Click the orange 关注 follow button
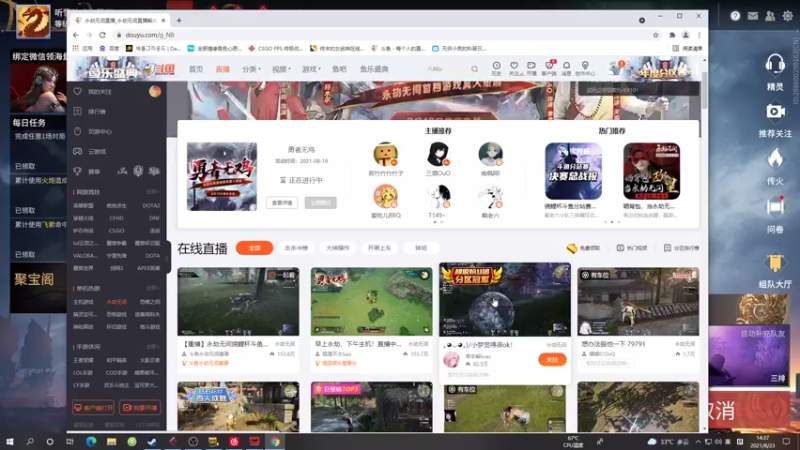This screenshot has height=450, width=800. 552,360
